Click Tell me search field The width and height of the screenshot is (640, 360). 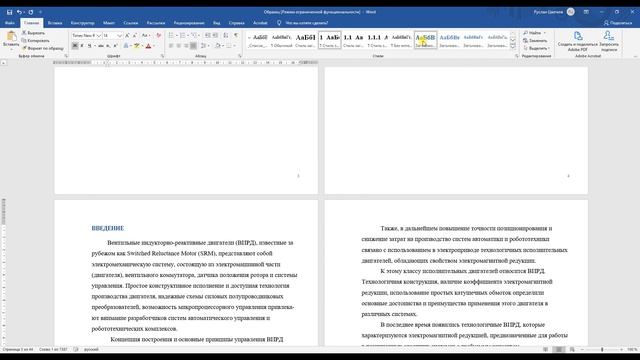point(307,23)
